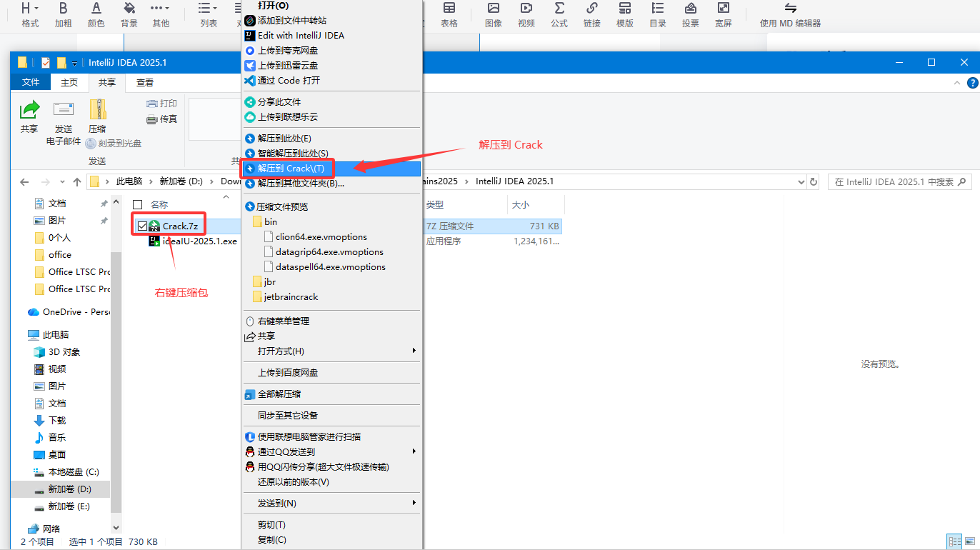Insert a hyperlink with 链接 icon
Viewport: 980px width, 550px height.
(592, 9)
